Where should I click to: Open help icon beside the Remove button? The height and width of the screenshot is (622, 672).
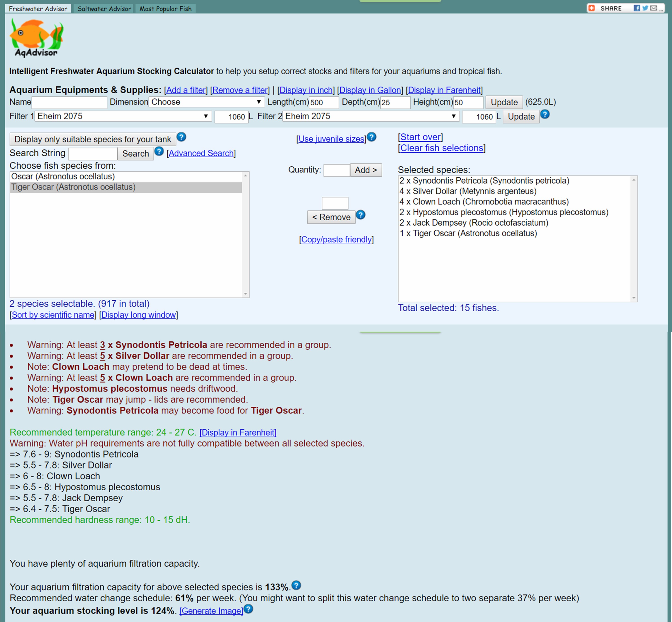361,215
